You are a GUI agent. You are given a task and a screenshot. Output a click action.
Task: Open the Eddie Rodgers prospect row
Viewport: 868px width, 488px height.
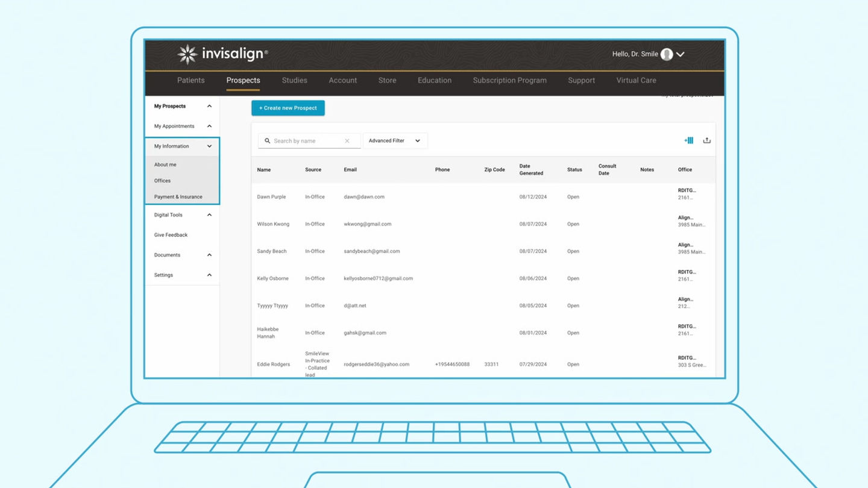(x=483, y=364)
